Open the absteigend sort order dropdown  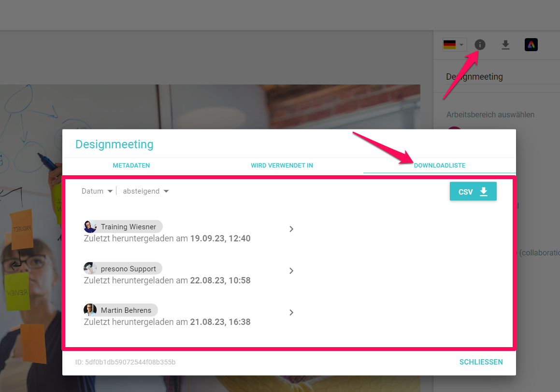tap(145, 191)
